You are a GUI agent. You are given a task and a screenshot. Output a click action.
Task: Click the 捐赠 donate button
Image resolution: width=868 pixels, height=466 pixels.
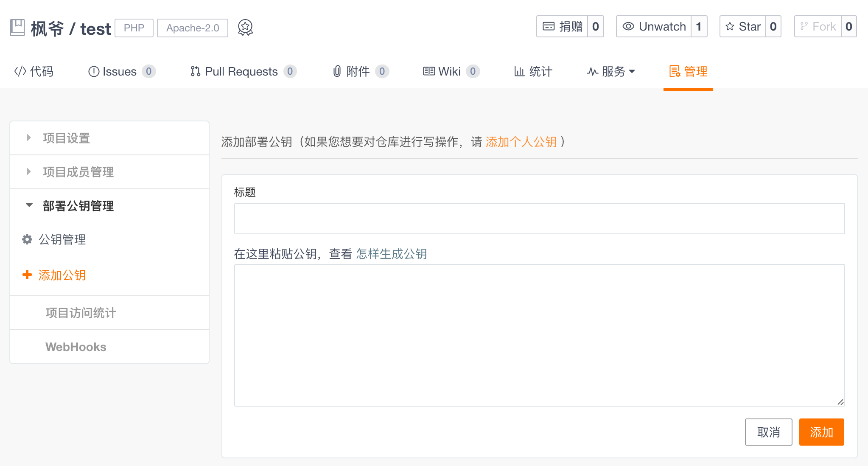coord(562,27)
